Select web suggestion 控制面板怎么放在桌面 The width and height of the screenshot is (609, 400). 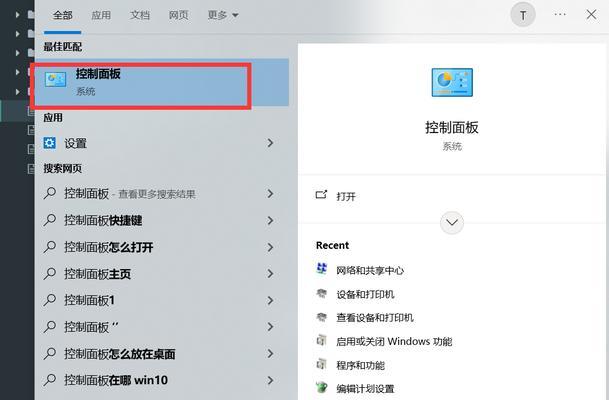pos(120,354)
